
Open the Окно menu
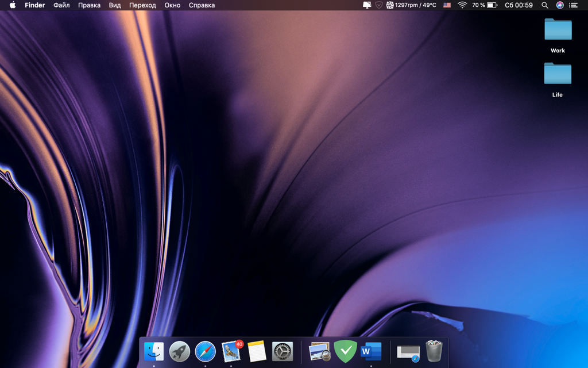click(172, 5)
